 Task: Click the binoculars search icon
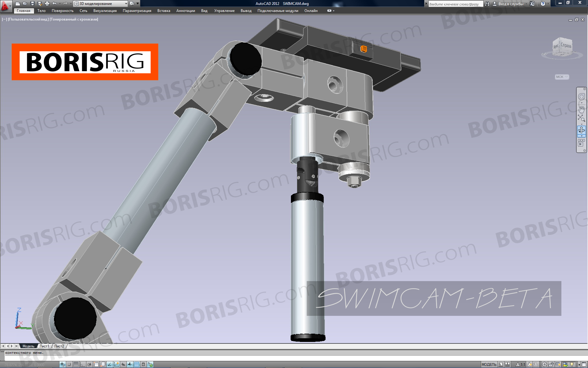(487, 4)
